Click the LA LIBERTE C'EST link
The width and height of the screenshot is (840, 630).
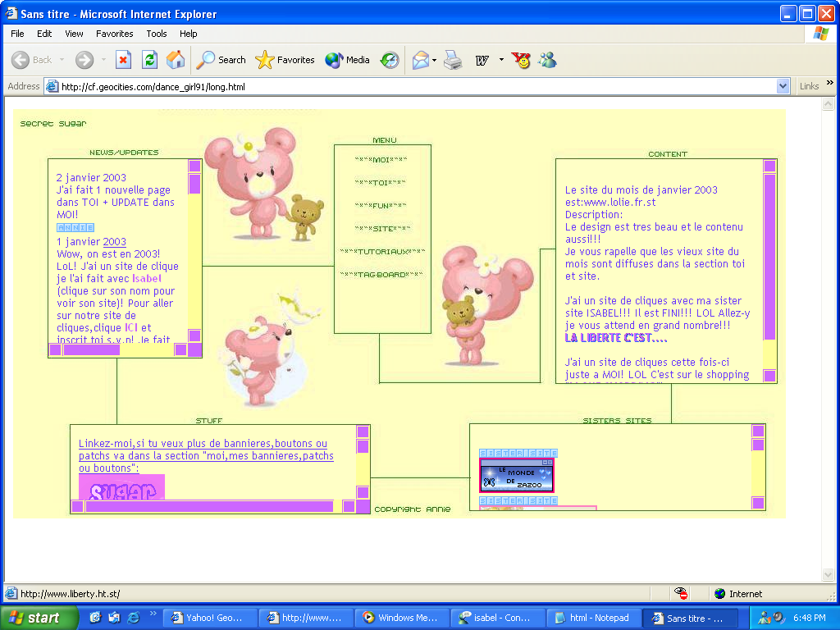[x=616, y=338]
